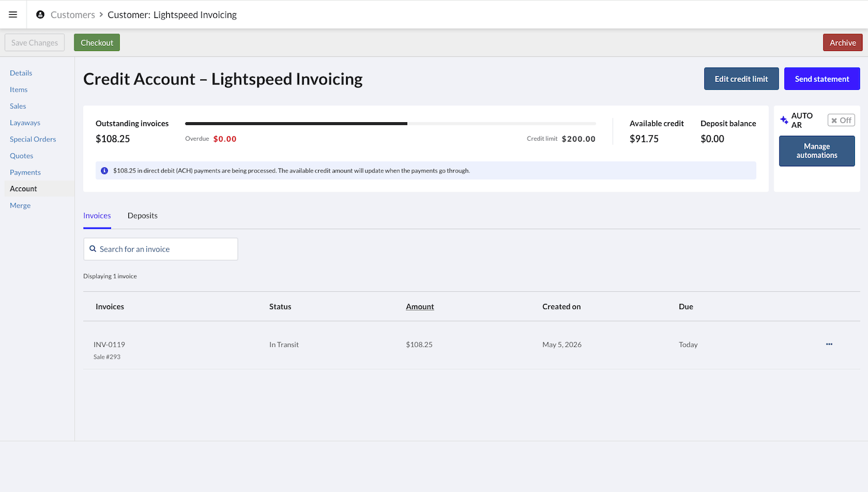This screenshot has width=868, height=492.
Task: Go to Payments in the sidebar
Action: (25, 172)
